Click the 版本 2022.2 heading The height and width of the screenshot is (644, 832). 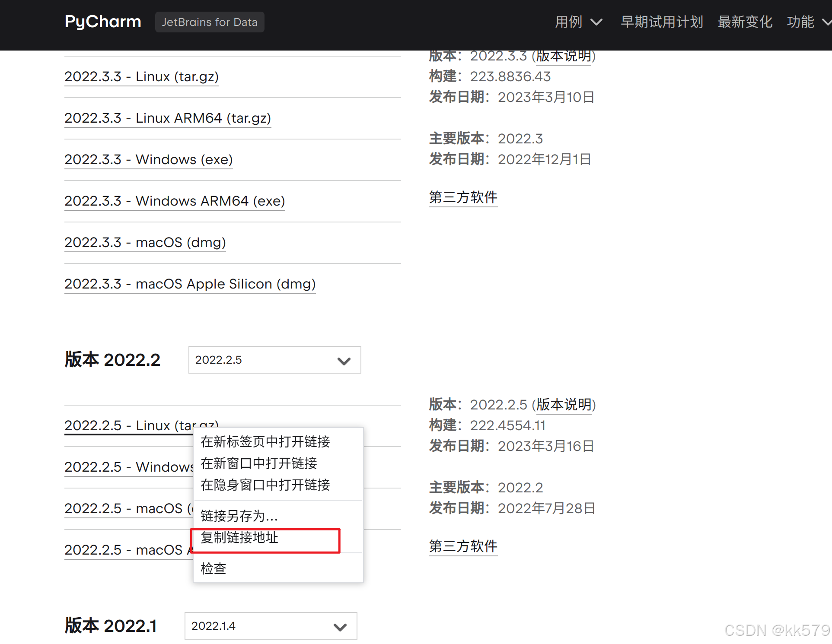[x=112, y=360]
